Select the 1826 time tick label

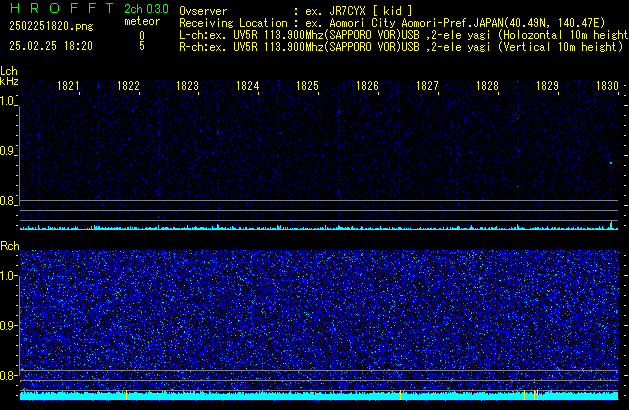(x=367, y=86)
